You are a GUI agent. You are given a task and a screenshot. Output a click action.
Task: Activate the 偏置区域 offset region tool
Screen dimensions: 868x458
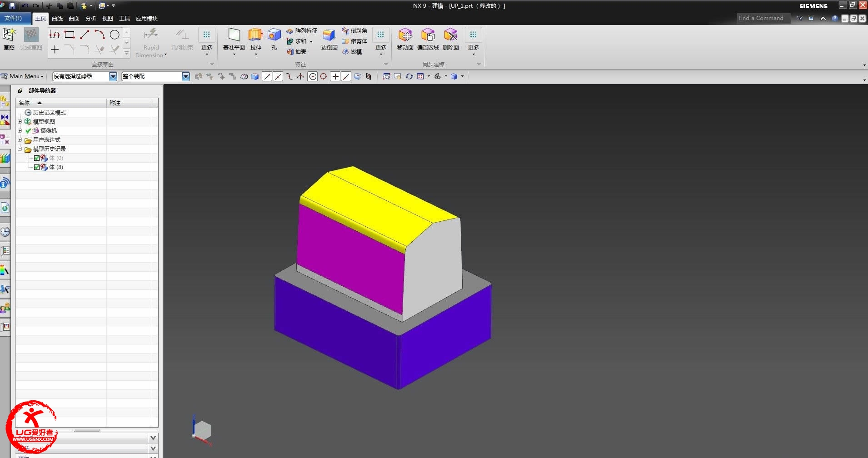point(428,39)
